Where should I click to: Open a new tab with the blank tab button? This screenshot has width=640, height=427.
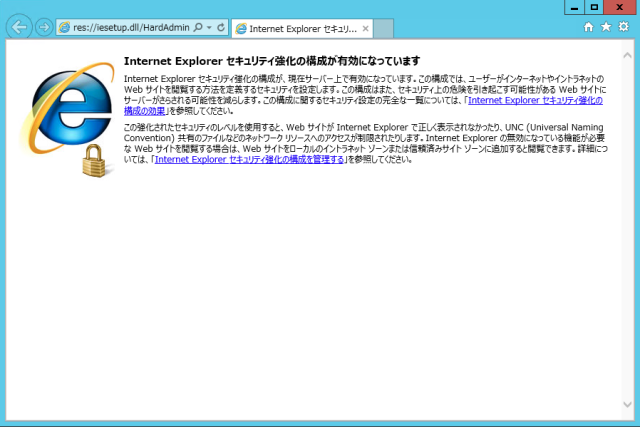click(x=383, y=29)
